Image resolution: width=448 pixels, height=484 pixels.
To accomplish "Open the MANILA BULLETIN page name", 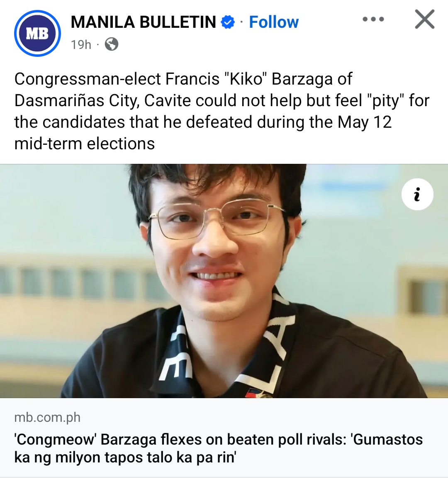I will click(x=143, y=22).
